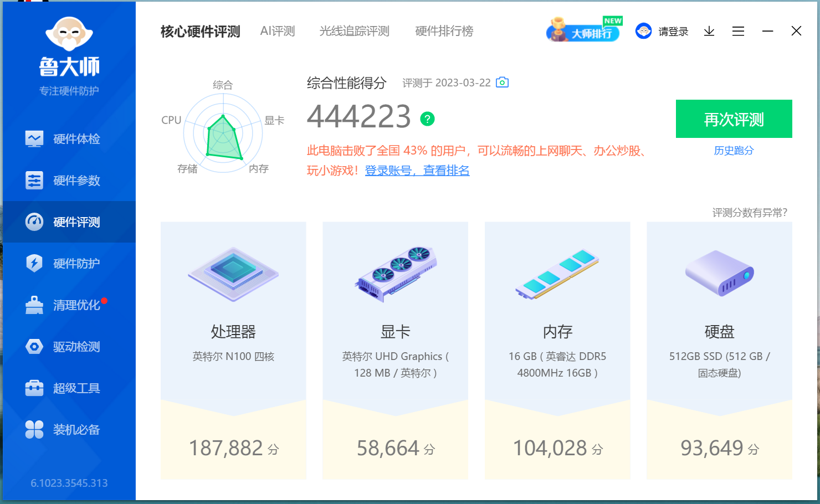Switch to 光线追踪评测 tab
The image size is (820, 504).
(354, 31)
